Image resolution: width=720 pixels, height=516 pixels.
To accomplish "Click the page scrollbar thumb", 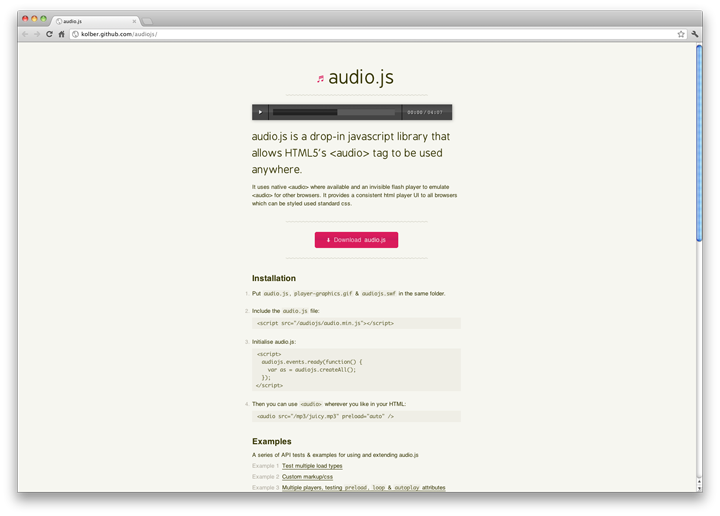I will pos(699,143).
